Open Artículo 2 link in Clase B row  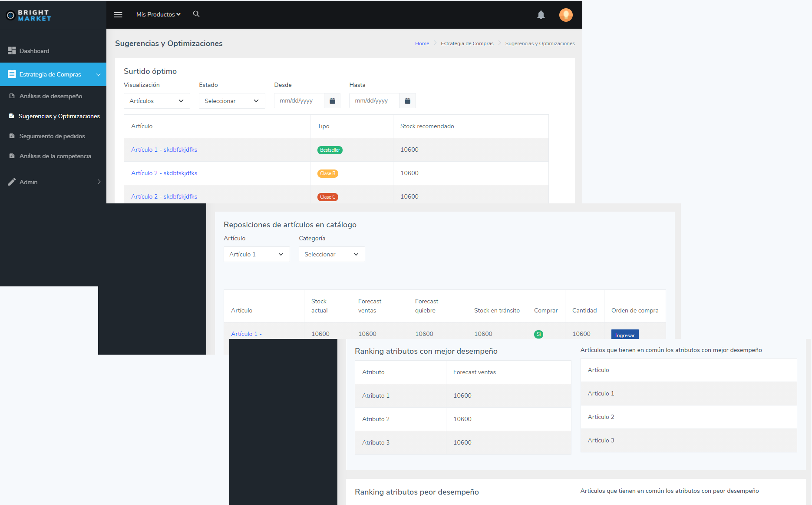164,173
